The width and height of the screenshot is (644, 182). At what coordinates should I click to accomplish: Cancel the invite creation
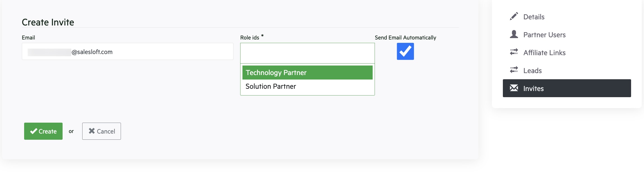click(x=101, y=131)
